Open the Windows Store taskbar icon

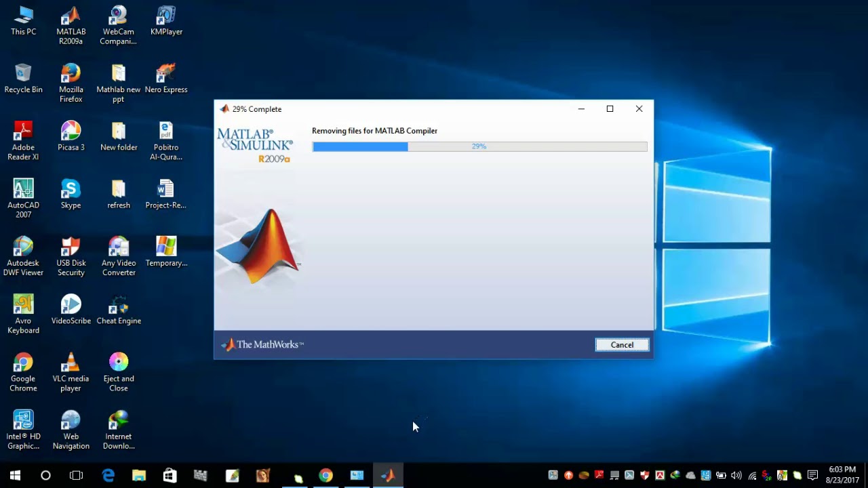coord(170,476)
